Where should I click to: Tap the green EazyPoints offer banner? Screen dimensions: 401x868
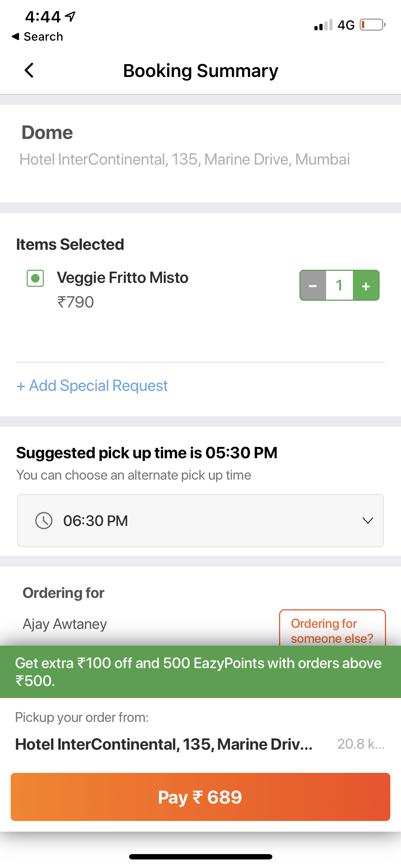click(x=200, y=672)
